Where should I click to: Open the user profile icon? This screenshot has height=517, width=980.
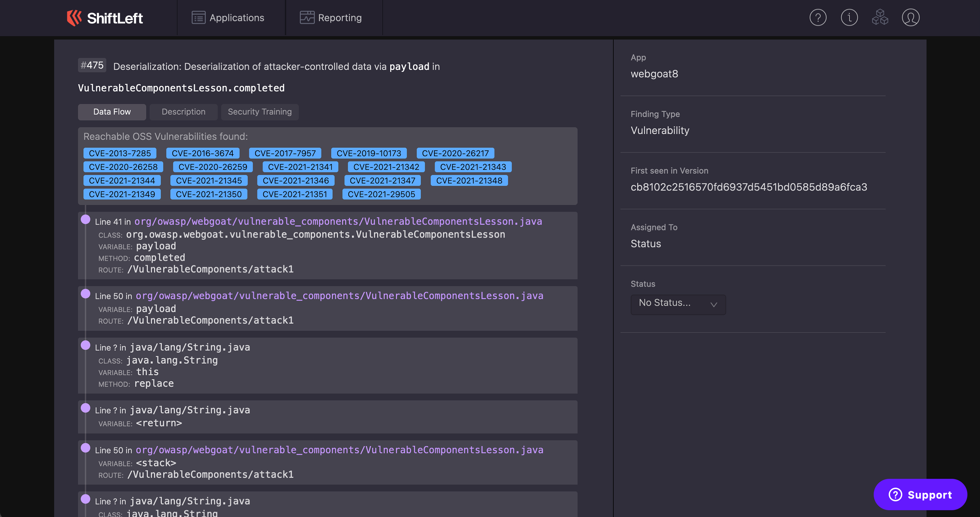[x=910, y=17]
